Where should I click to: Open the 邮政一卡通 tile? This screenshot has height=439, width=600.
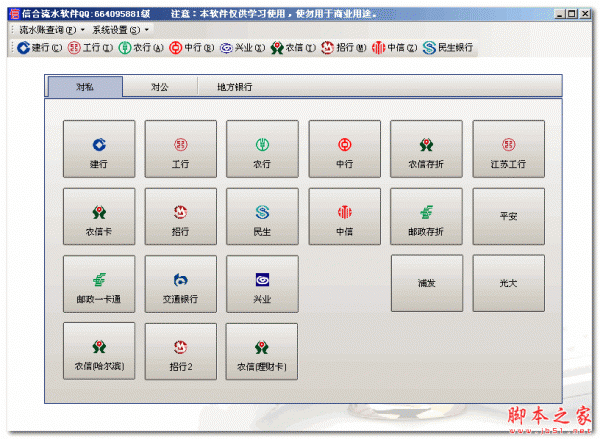click(x=99, y=284)
